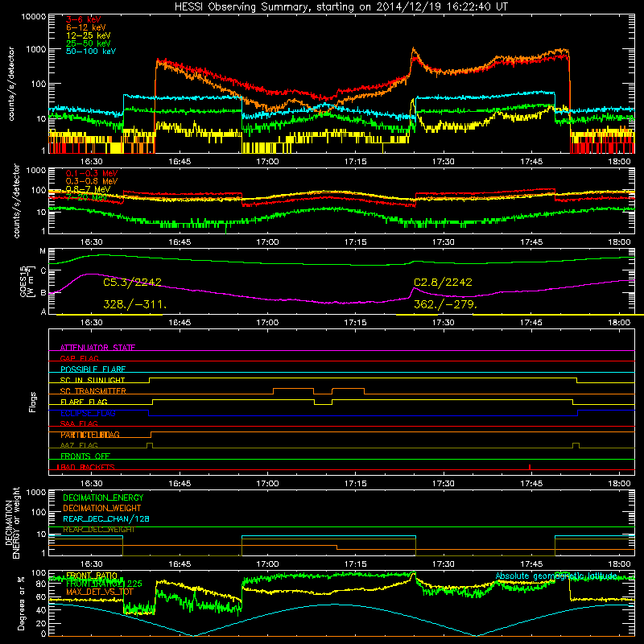Click the SC_IN_SUNLIGHT flag label
This screenshot has width=644, height=644.
tap(93, 380)
